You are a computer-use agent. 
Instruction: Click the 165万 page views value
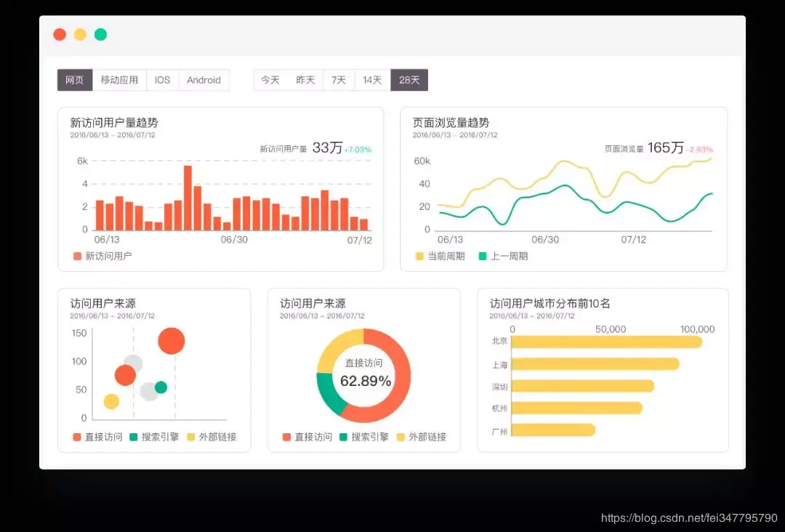pyautogui.click(x=666, y=148)
